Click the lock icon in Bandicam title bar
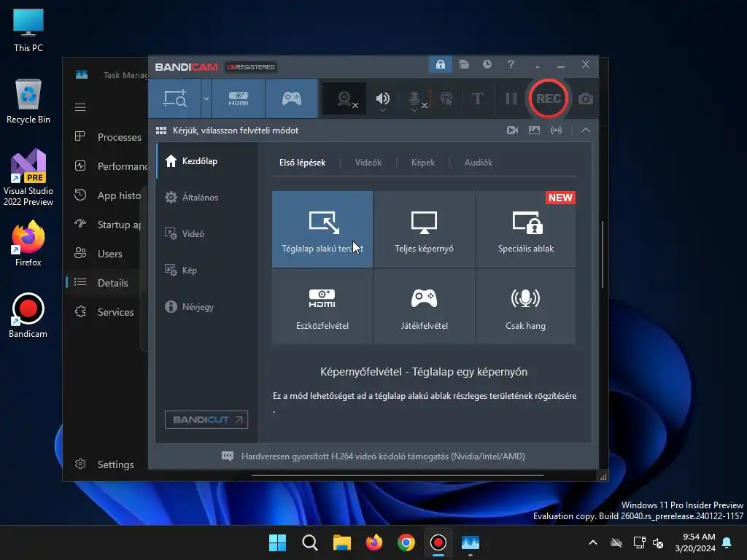 coord(440,64)
